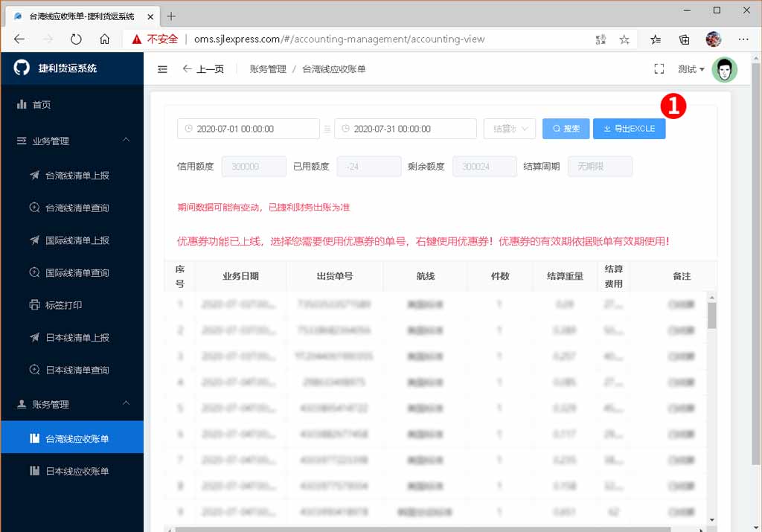This screenshot has width=762, height=532.
Task: Click the 出货单号 column header
Action: (335, 277)
